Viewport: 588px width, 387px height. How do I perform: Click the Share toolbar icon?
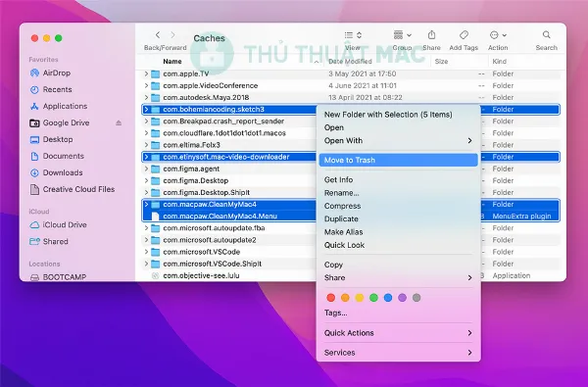click(x=431, y=35)
